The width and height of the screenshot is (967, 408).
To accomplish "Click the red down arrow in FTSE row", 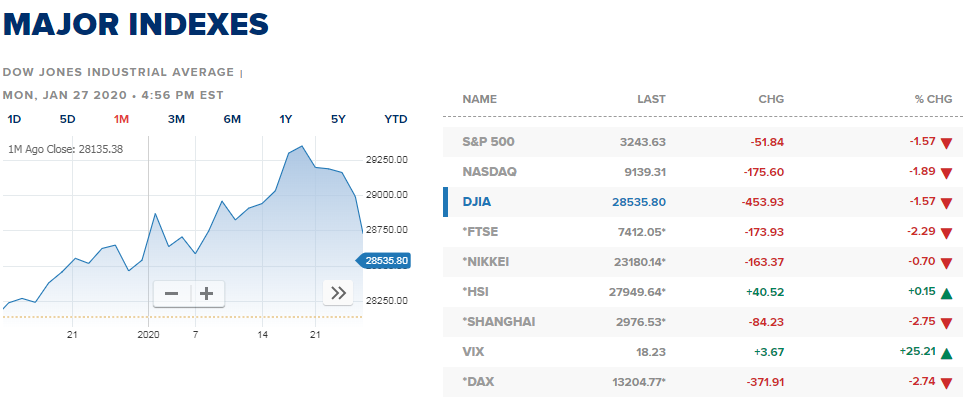I will pos(947,234).
